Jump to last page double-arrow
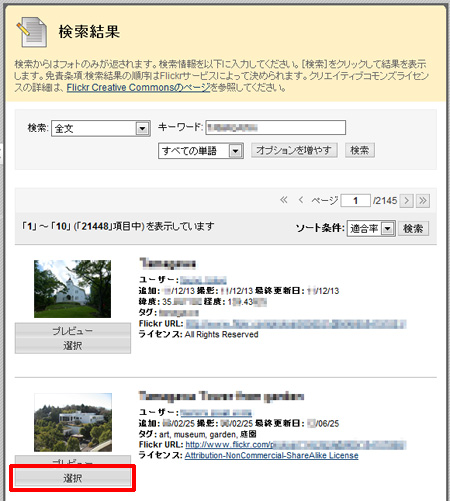This screenshot has width=450, height=501. tap(423, 201)
